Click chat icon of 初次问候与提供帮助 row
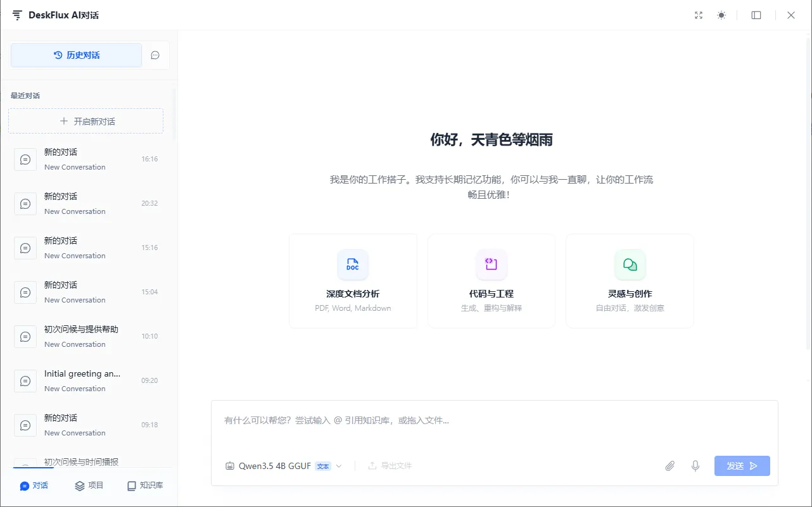The height and width of the screenshot is (507, 812). click(x=25, y=337)
